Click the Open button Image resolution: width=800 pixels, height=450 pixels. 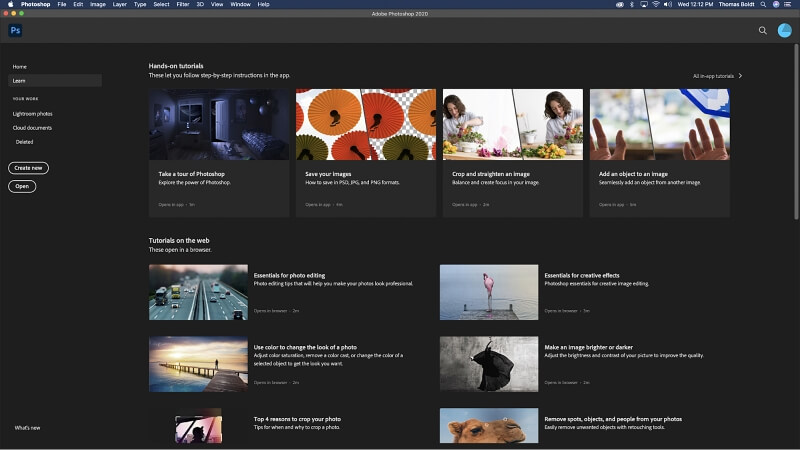[22, 186]
